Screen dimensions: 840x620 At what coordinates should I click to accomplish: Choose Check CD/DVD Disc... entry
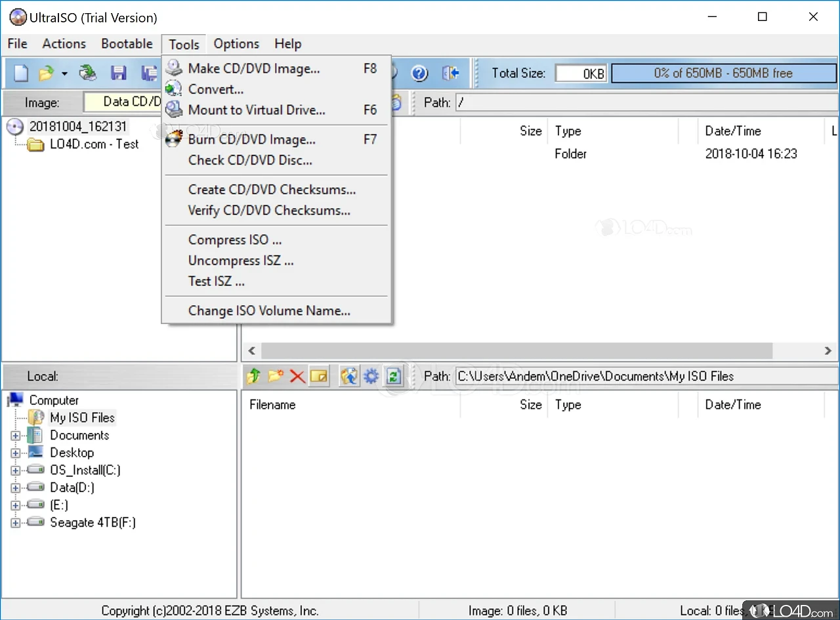click(276, 160)
